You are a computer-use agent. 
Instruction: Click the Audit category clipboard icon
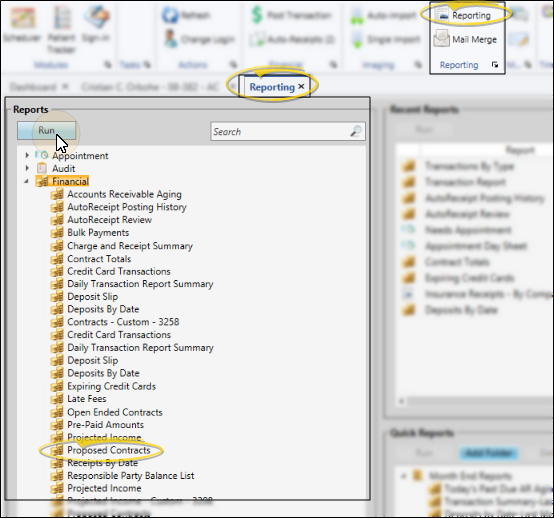(x=42, y=168)
